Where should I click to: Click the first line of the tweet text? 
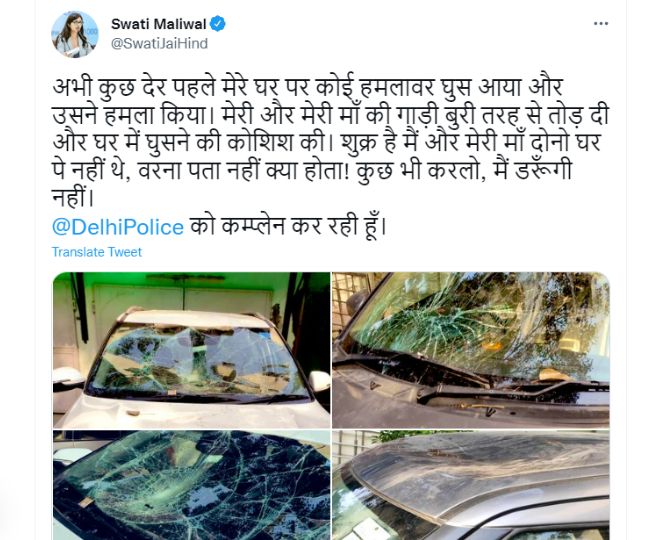click(x=307, y=88)
